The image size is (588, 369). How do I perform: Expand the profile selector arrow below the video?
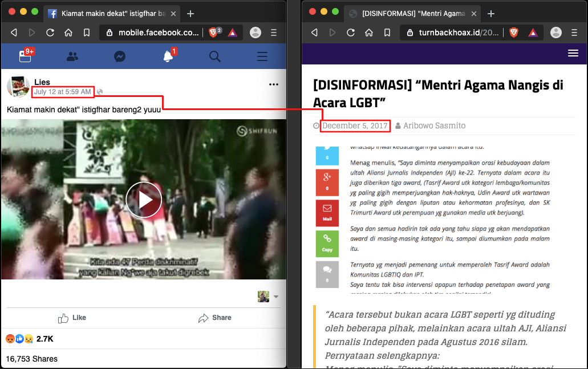point(276,297)
